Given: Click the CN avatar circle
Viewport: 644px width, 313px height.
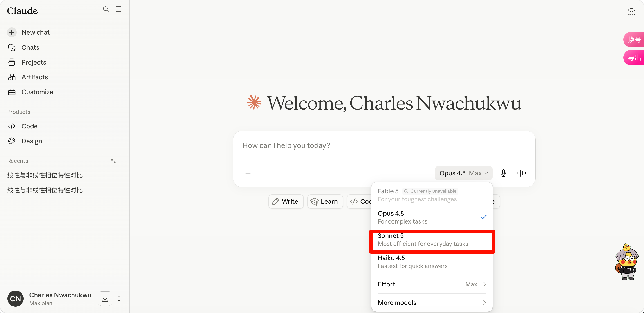Looking at the screenshot, I should click(x=16, y=299).
